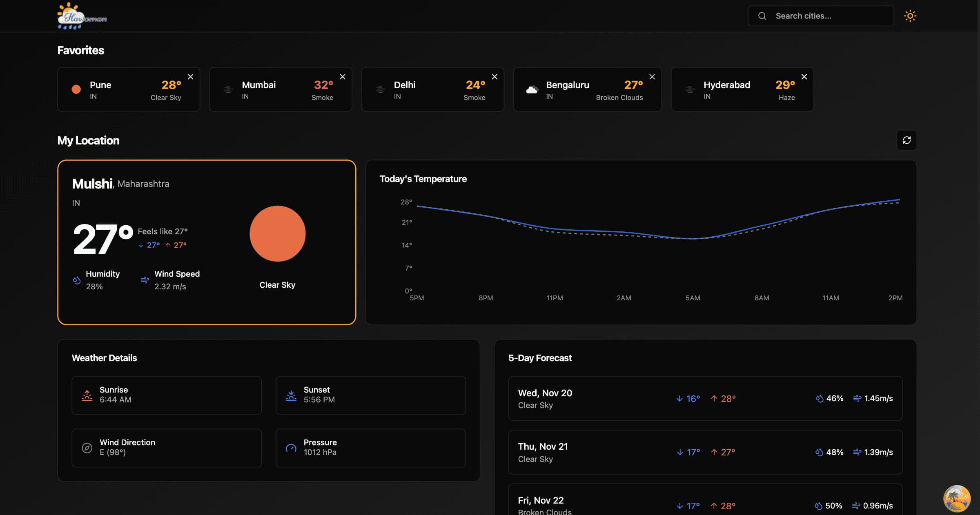The height and width of the screenshot is (515, 980).
Task: Click the Feels like 27° text
Action: click(x=163, y=231)
